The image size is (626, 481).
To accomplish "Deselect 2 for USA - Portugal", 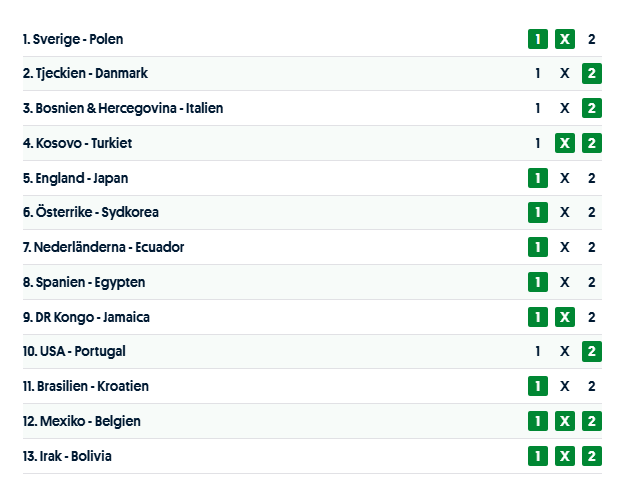I will point(592,351).
